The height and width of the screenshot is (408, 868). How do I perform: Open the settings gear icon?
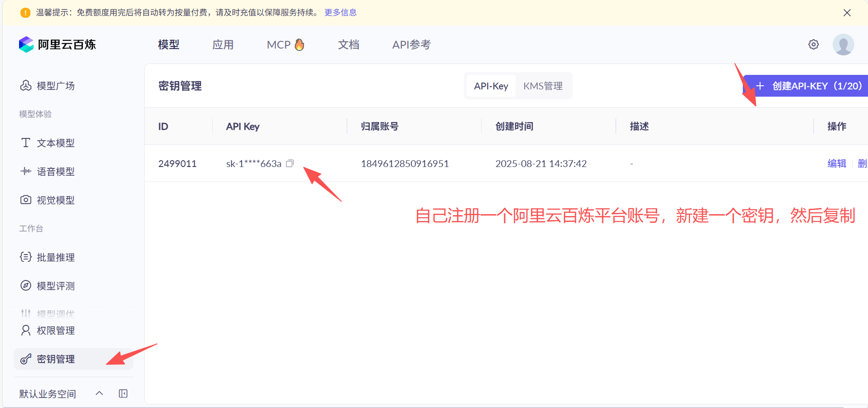tap(814, 44)
